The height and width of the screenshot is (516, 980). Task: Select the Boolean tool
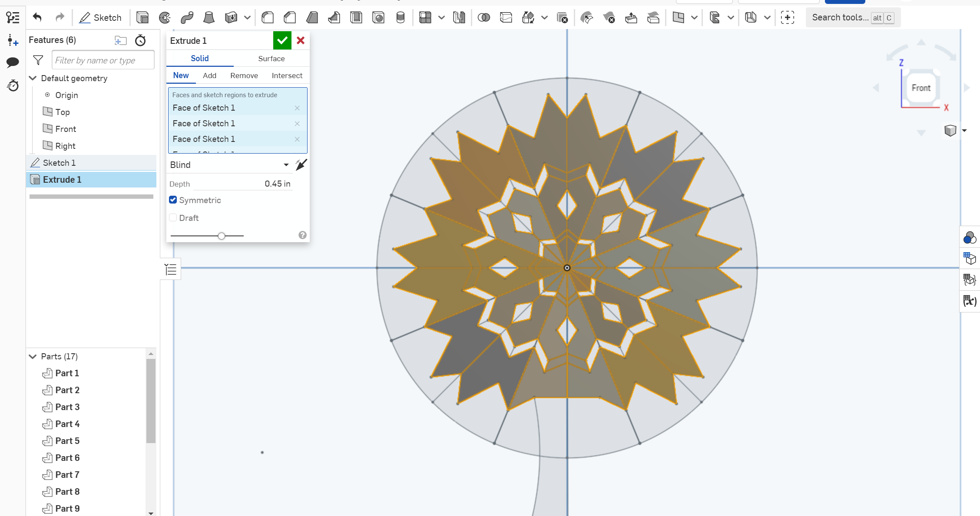[484, 17]
